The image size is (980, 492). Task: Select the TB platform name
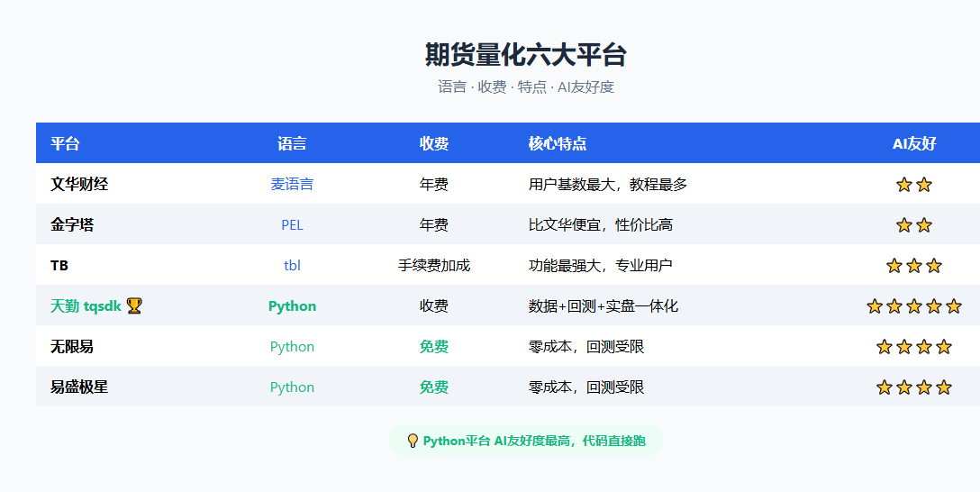click(x=59, y=265)
